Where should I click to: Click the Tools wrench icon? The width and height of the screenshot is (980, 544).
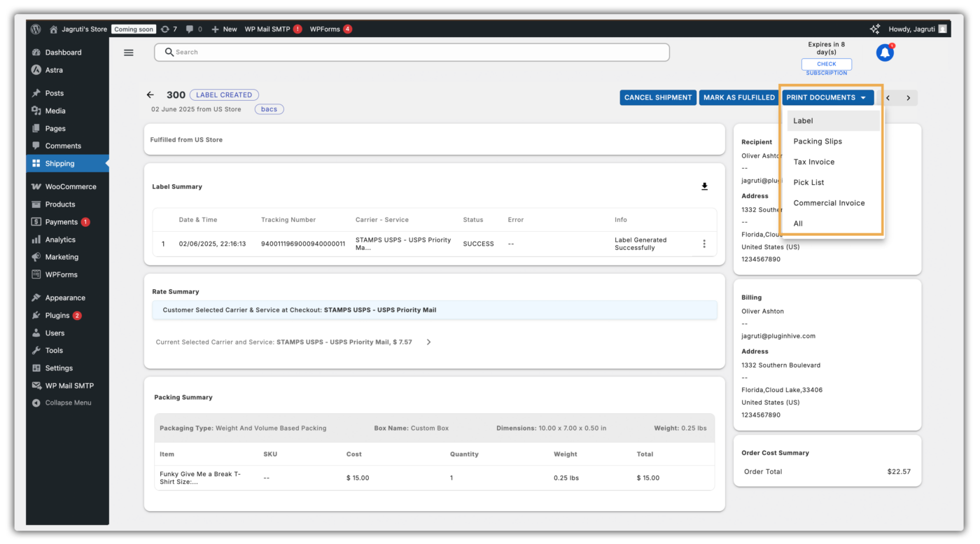pos(36,350)
